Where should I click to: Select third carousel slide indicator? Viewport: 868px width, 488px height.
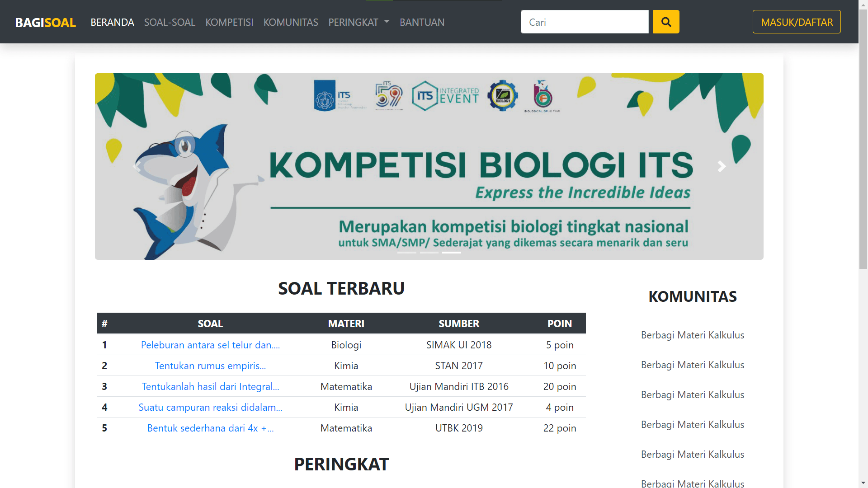click(x=451, y=253)
